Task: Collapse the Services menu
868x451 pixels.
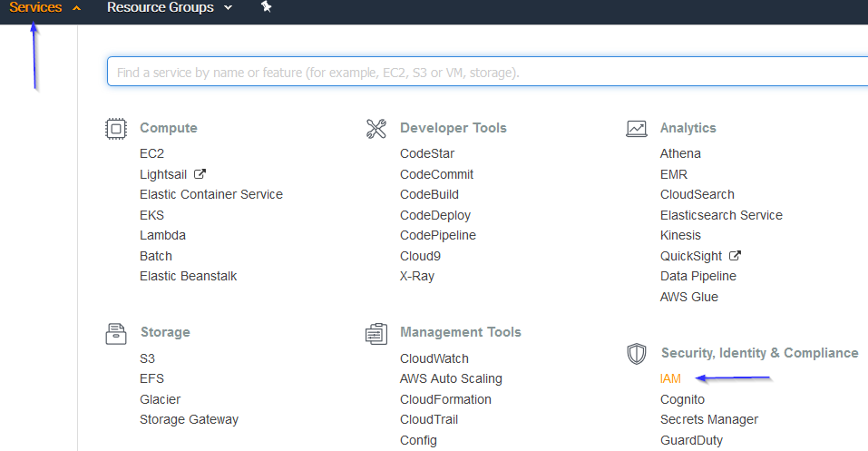Action: click(x=44, y=8)
